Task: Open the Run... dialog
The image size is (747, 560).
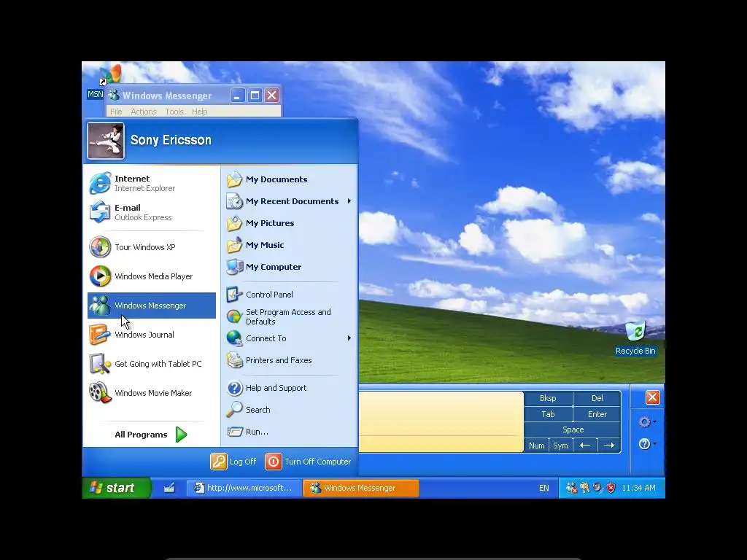Action: (x=290, y=432)
